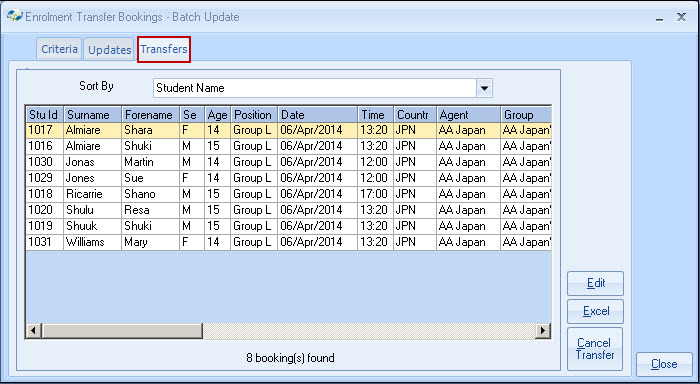Screen dimensions: 700x384
Task: Select student ID 1016 cell
Action: 45,146
